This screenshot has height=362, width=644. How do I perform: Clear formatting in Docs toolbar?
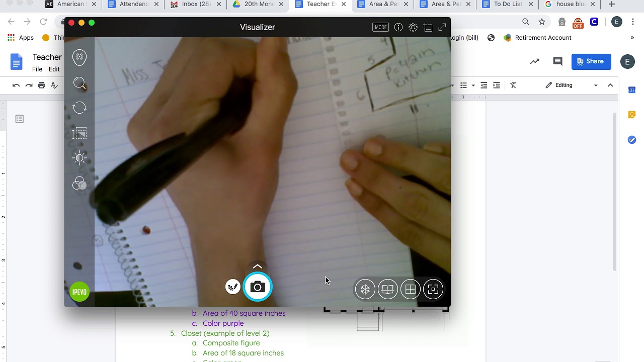pyautogui.click(x=513, y=85)
